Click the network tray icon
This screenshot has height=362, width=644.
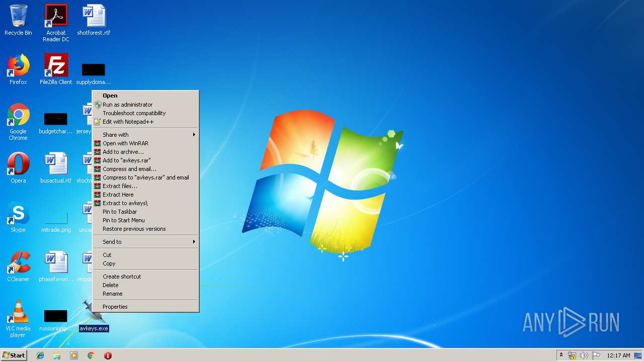click(x=572, y=355)
